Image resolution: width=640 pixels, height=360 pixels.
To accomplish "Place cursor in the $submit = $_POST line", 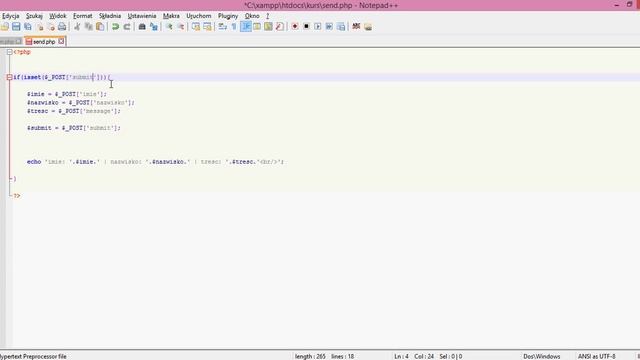I will pos(74,128).
